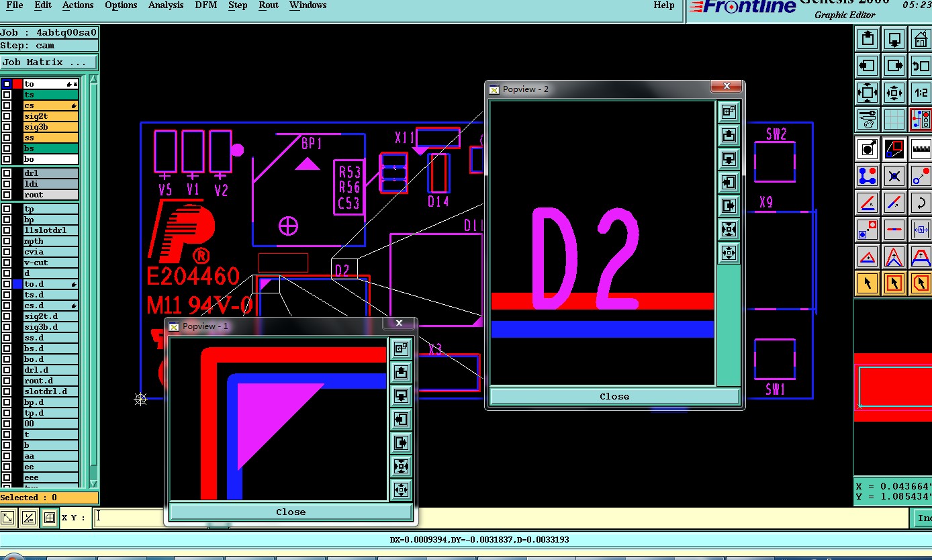932x560 pixels.
Task: Open the Windows menu
Action: (308, 5)
